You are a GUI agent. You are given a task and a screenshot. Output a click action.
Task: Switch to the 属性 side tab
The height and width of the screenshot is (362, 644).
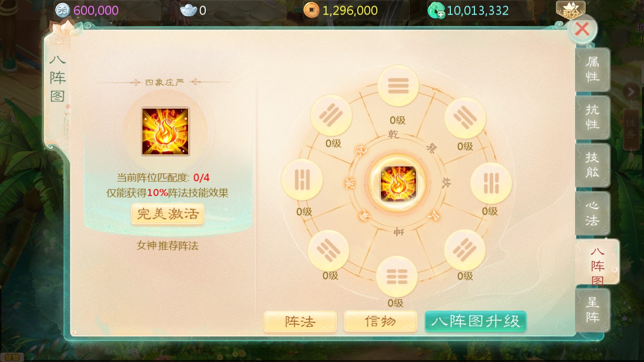pos(593,69)
